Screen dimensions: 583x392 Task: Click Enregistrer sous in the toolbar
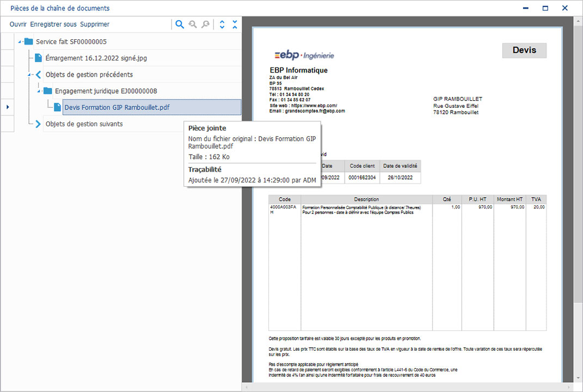pos(53,24)
